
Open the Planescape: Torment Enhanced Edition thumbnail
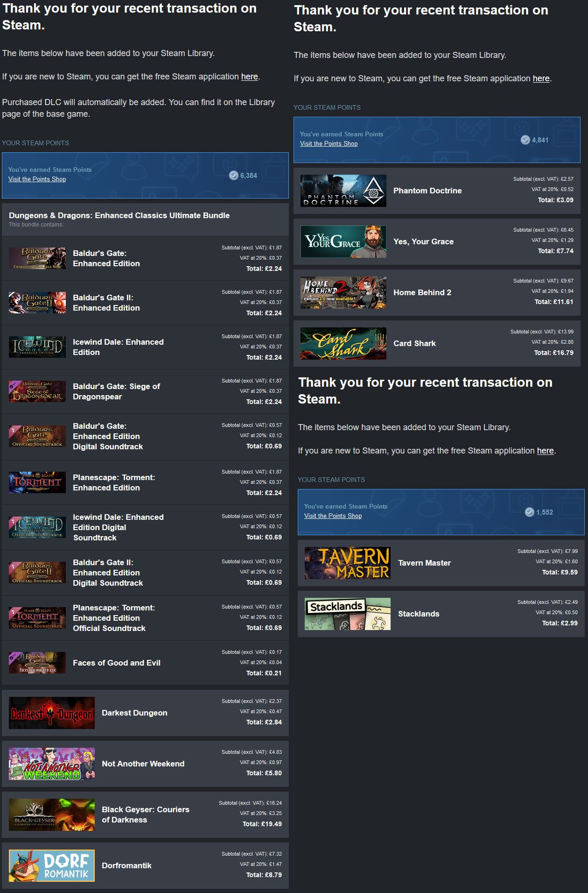pyautogui.click(x=37, y=482)
